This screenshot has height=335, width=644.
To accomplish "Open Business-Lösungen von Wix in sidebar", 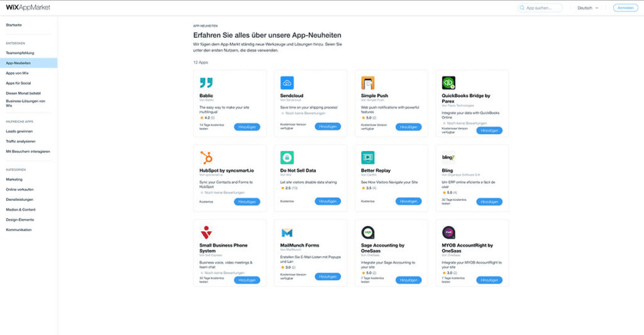I will tap(25, 103).
